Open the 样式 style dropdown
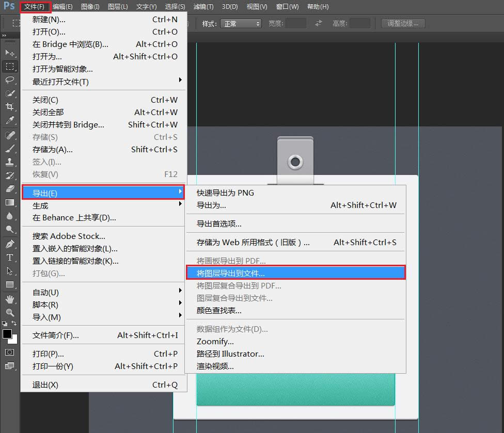This screenshot has height=433, width=504. [241, 24]
